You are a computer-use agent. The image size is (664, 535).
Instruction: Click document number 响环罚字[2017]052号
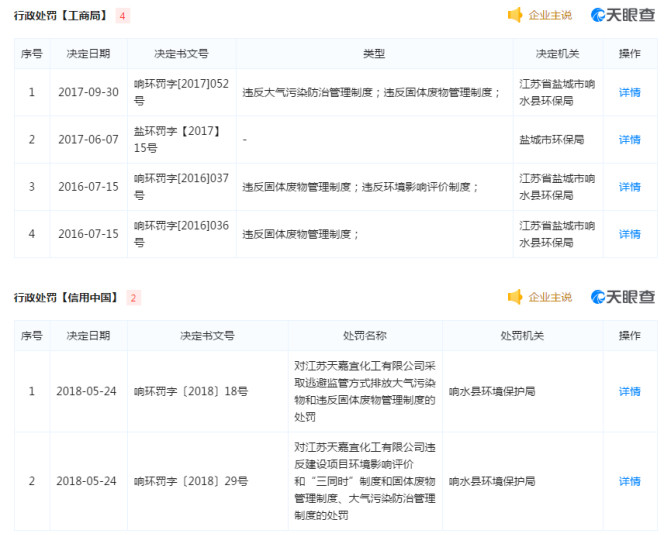point(181,92)
